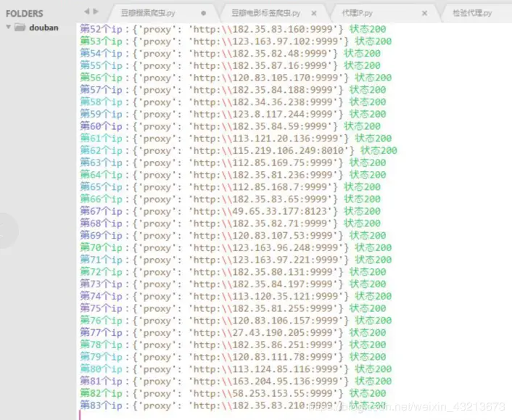Click the line starting 第80个ip
512x420 pixels.
(236, 368)
